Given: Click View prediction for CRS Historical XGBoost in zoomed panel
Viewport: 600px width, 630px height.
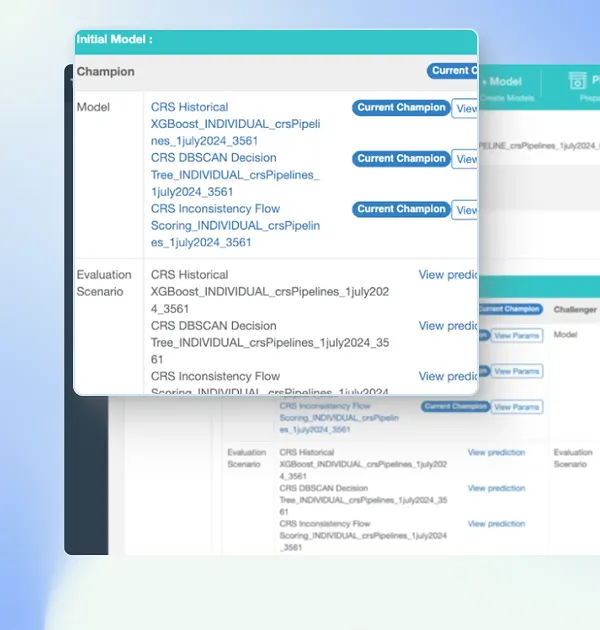Looking at the screenshot, I should click(448, 275).
